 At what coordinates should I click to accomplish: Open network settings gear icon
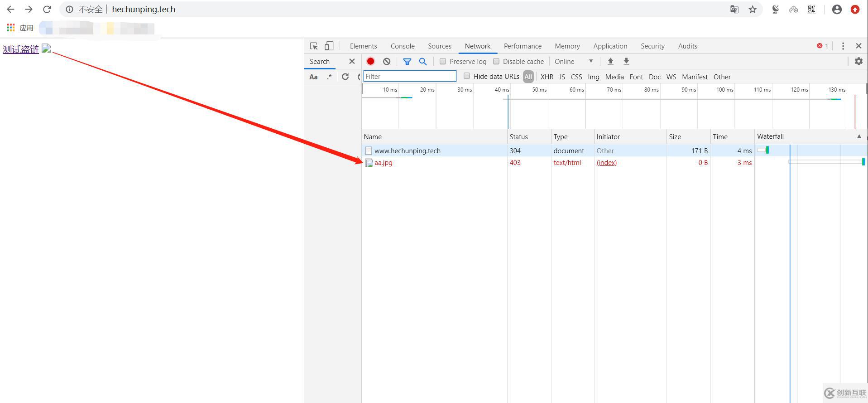pos(858,61)
